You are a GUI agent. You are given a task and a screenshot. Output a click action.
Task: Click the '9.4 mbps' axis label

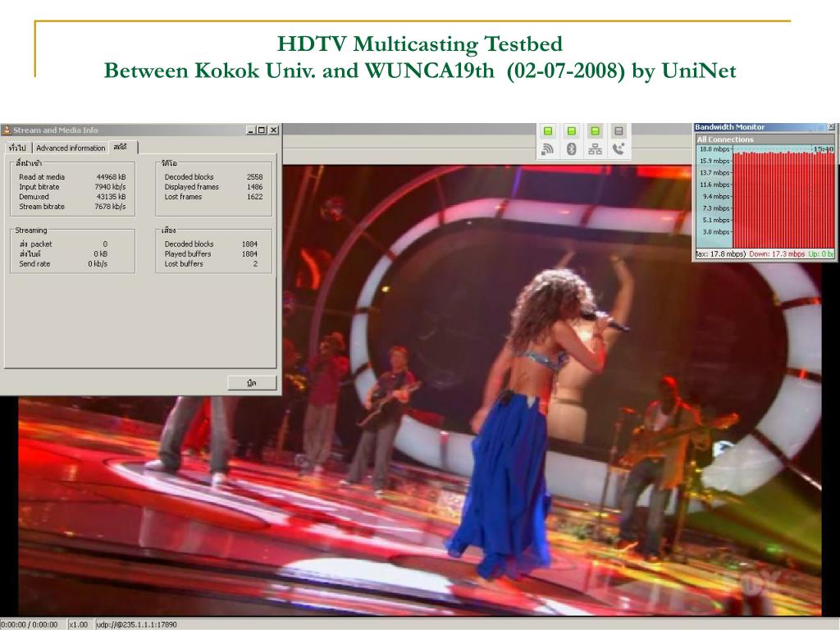(716, 196)
